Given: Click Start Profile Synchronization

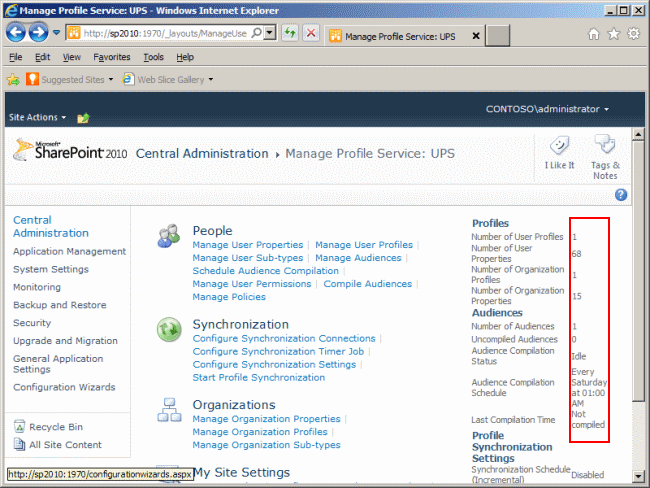Looking at the screenshot, I should point(259,377).
